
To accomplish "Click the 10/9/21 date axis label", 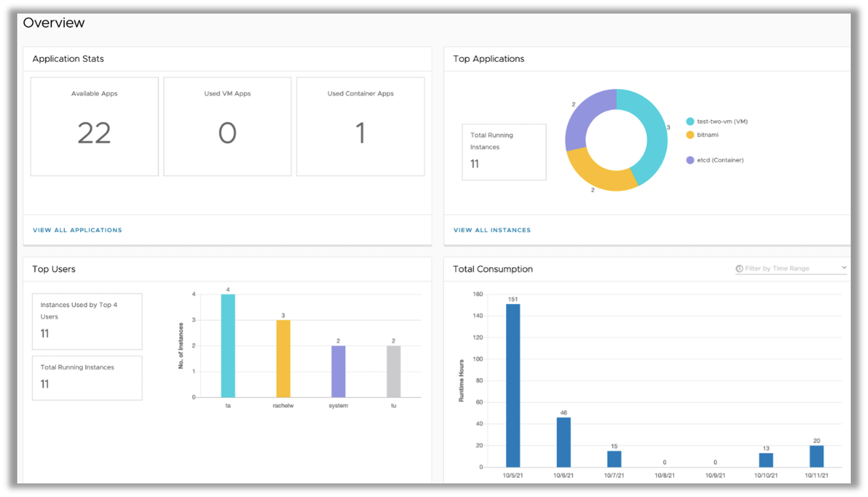I will tap(715, 476).
